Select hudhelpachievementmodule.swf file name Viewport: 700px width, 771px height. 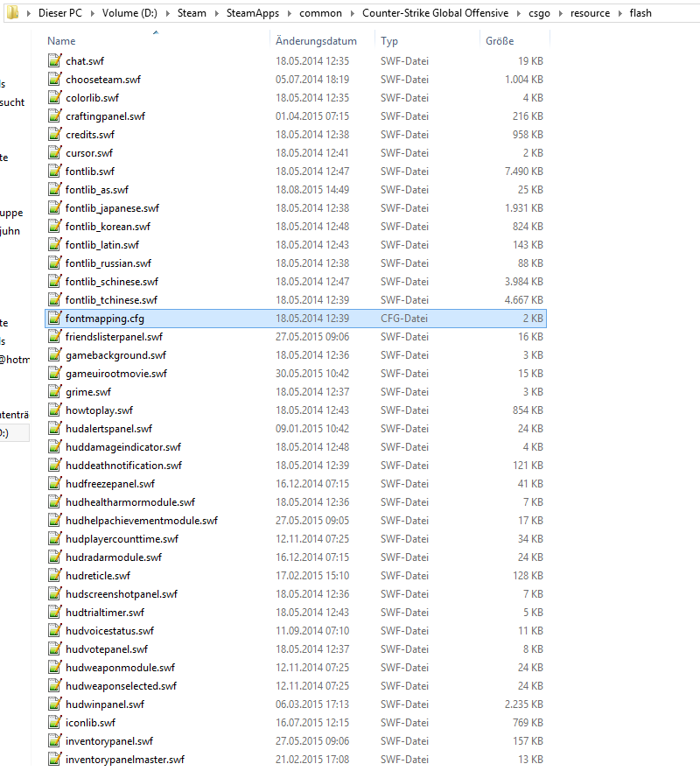(142, 520)
